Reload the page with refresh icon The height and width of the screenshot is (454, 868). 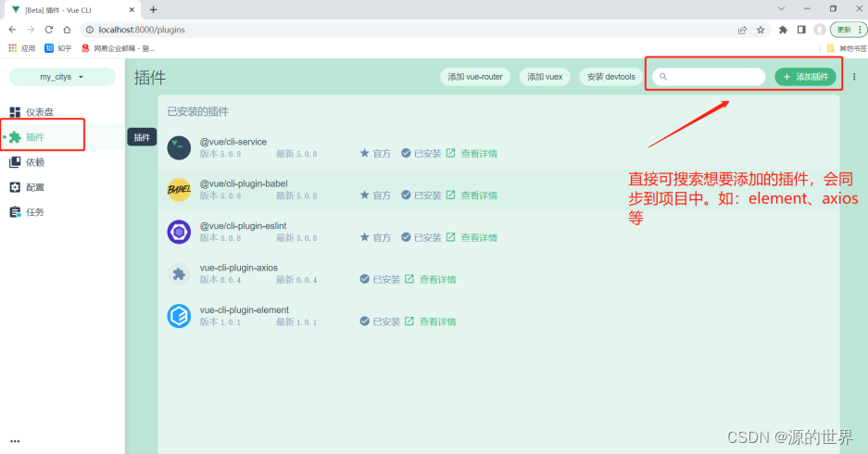[x=49, y=30]
